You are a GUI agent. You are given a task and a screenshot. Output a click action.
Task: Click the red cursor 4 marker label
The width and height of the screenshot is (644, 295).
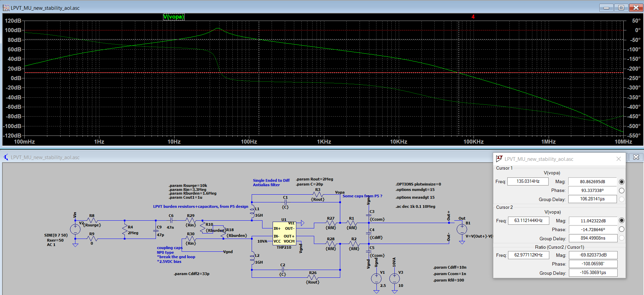[473, 17]
